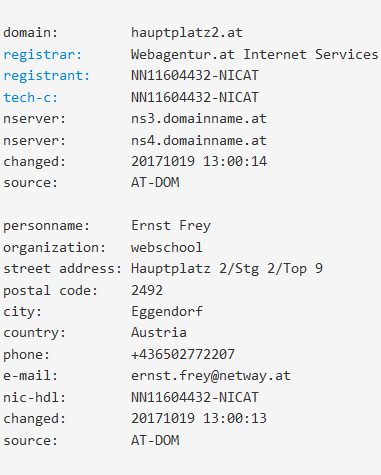Viewport: 381px width, 475px height.
Task: Open the tech-c: link
Action: [x=31, y=97]
